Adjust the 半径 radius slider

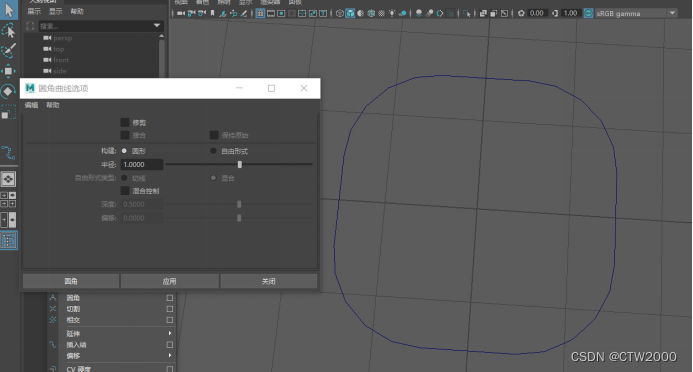[239, 164]
